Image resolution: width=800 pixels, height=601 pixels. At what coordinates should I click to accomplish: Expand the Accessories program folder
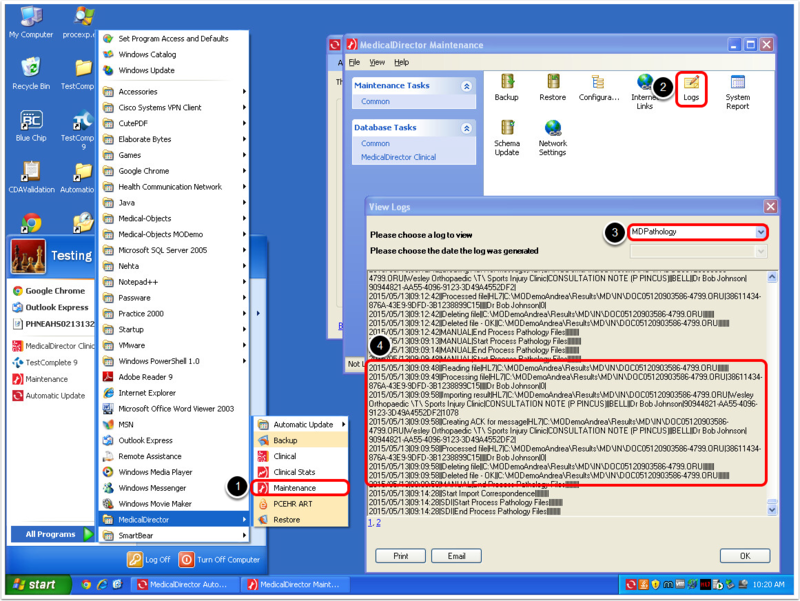pyautogui.click(x=173, y=92)
